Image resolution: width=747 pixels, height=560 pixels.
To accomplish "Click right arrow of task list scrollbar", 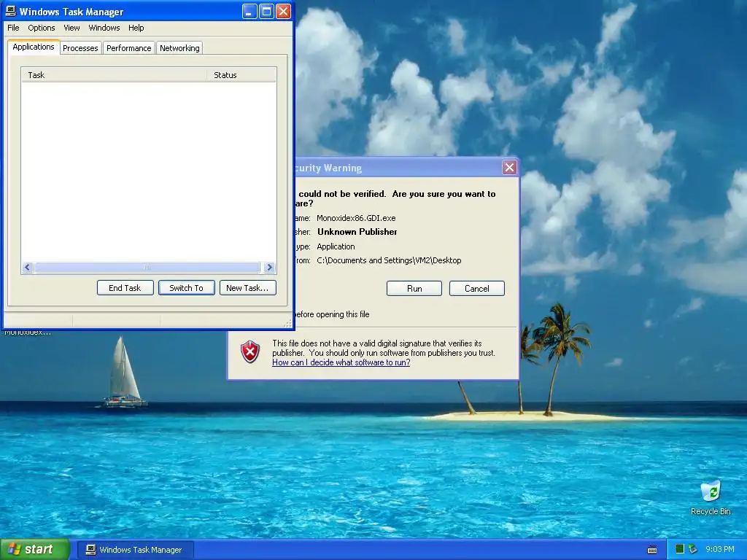I will tap(270, 267).
